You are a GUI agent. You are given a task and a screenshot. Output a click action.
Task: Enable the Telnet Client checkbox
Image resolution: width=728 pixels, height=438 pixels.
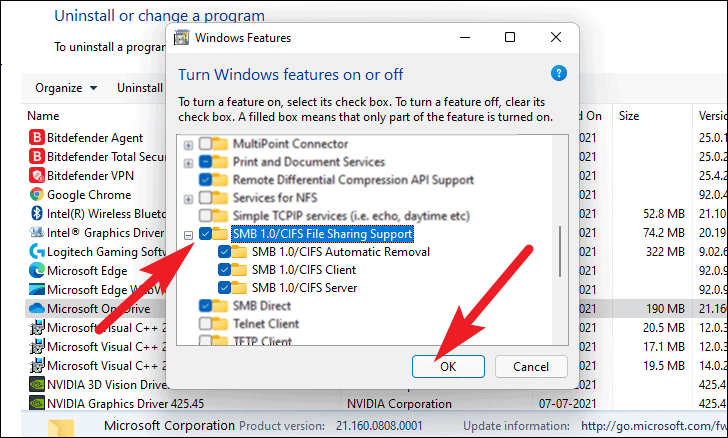pyautogui.click(x=205, y=323)
